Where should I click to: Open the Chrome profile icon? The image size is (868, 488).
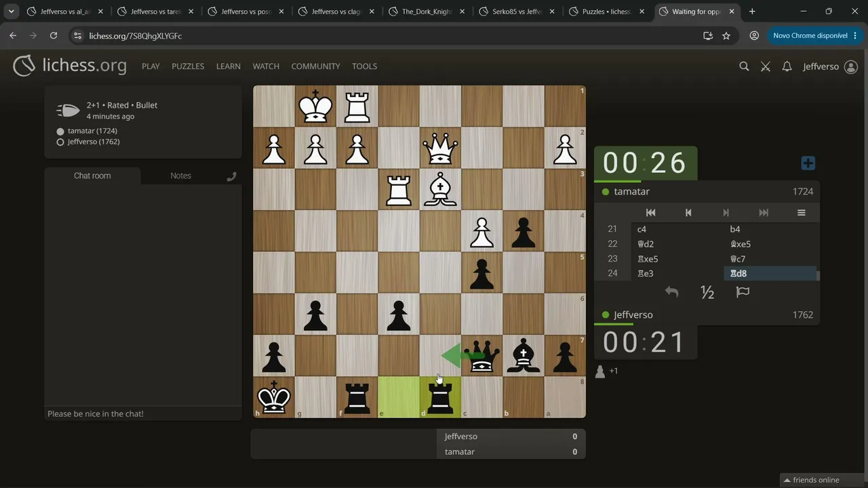[754, 36]
